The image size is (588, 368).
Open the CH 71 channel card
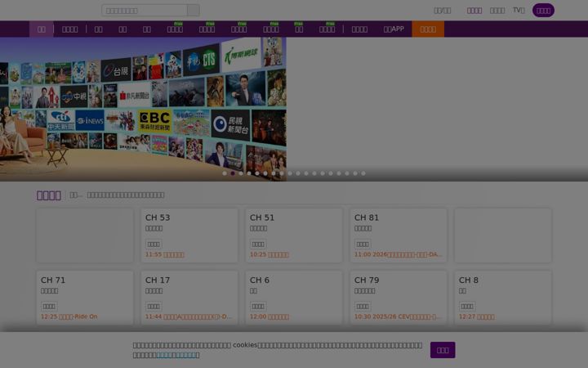[x=85, y=298]
